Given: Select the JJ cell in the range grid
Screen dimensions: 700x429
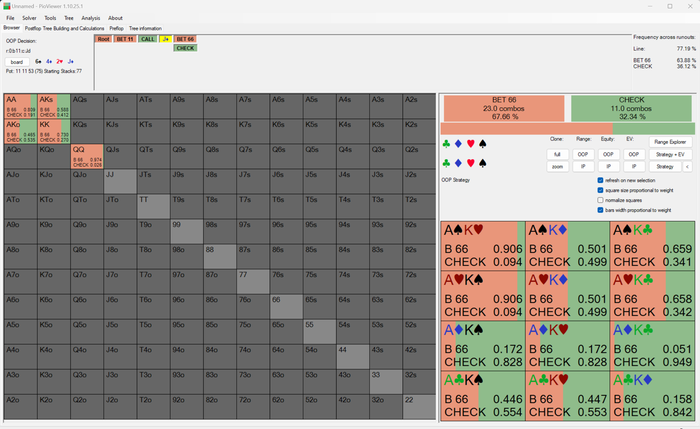Looking at the screenshot, I should click(x=120, y=181).
